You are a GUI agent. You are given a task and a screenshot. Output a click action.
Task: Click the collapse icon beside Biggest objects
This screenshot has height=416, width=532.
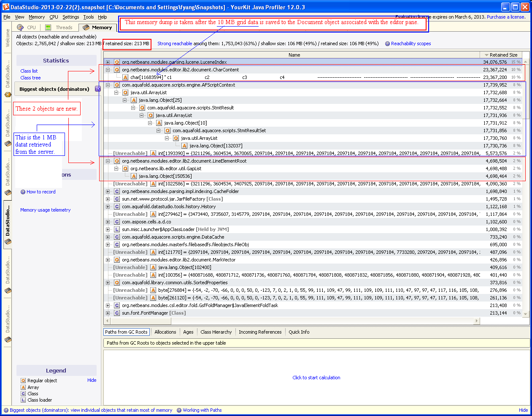point(97,89)
